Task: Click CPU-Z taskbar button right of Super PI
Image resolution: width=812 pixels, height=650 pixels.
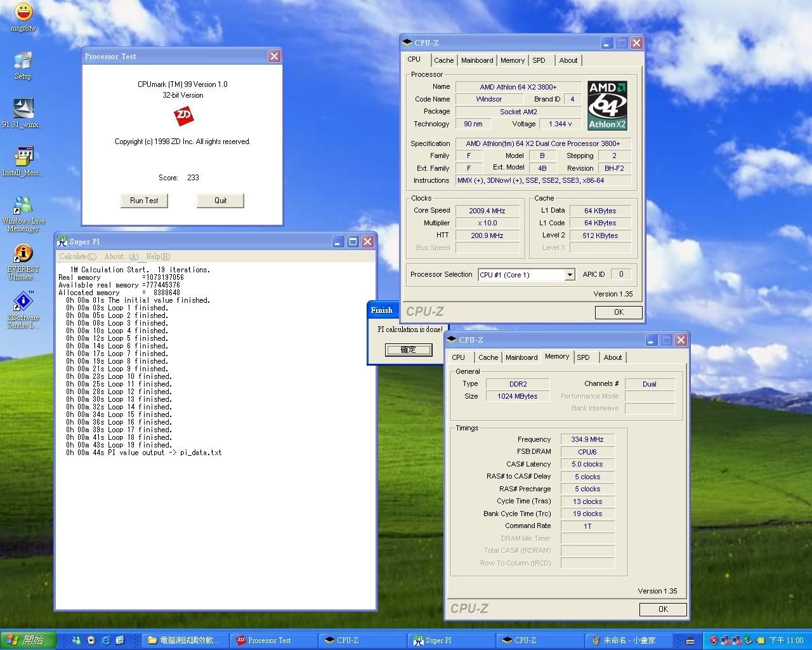Action: pyautogui.click(x=540, y=640)
